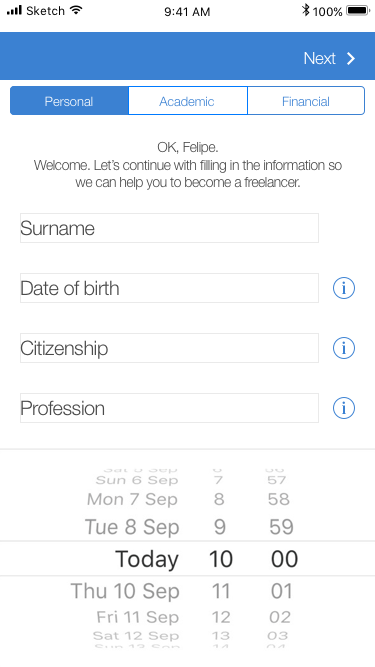Screen dimensions: 375x667
Task: Switch to the Academic tab
Action: coord(188,101)
